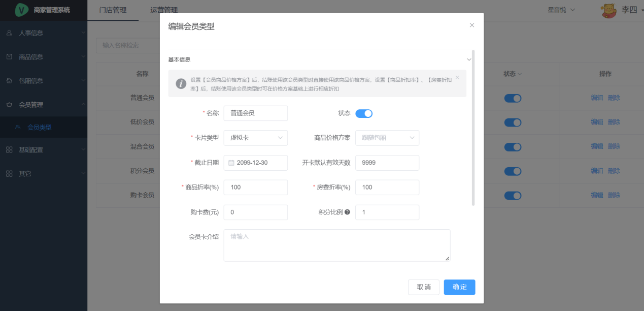Click the 积分比例 help question mark icon
Image resolution: width=644 pixels, height=311 pixels.
tap(348, 212)
